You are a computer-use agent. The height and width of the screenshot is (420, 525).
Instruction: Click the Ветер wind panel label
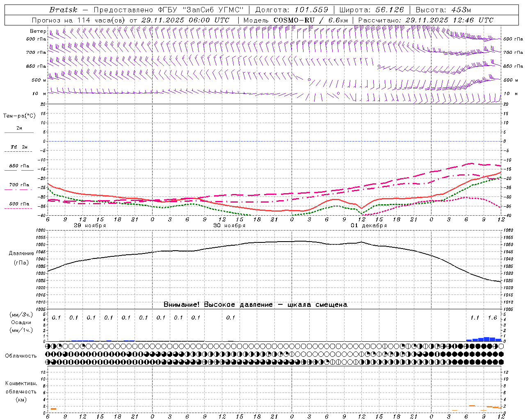point(38,31)
